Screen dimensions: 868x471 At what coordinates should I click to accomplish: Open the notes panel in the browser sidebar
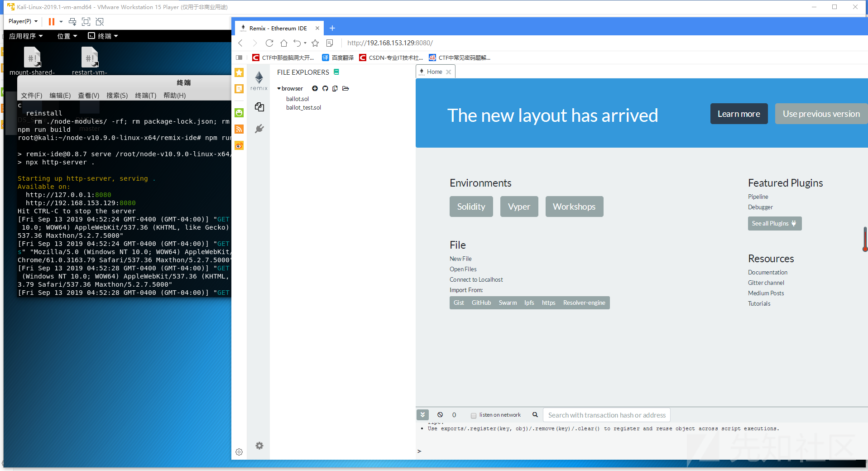239,89
